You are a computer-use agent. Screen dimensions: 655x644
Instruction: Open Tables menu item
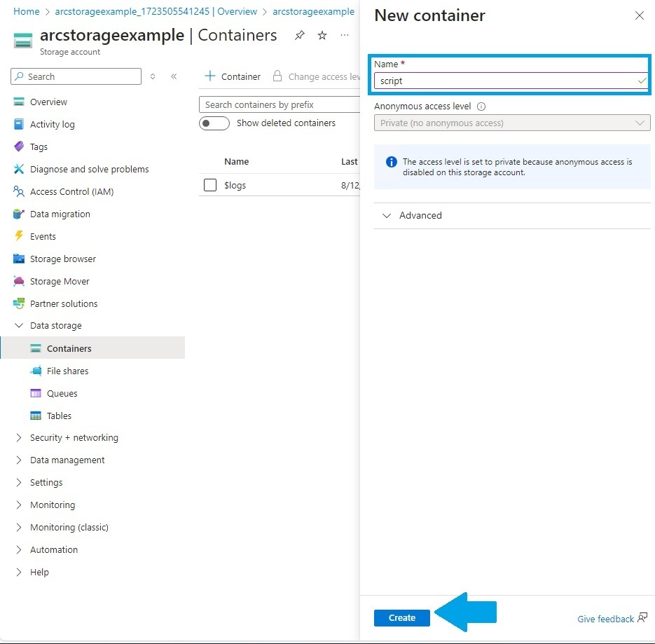point(59,416)
